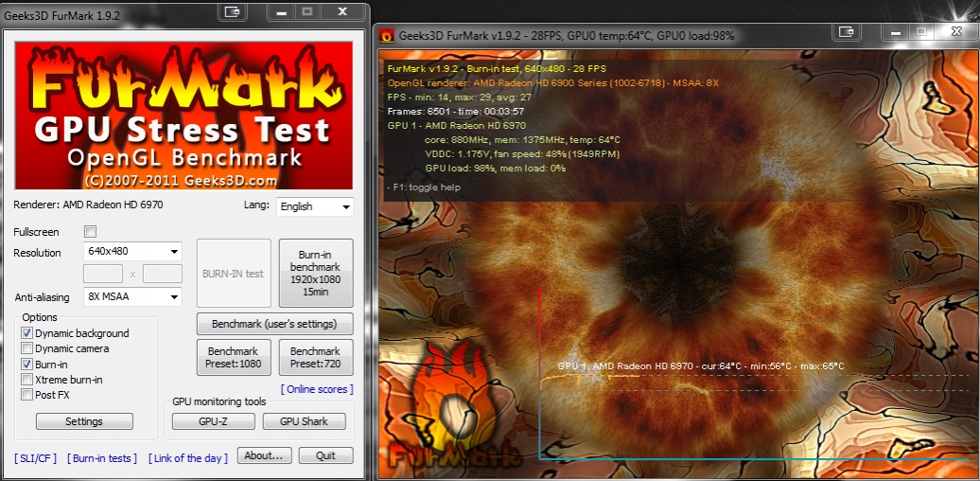Image resolution: width=980 pixels, height=481 pixels.
Task: Run Benchmark (user's settings)
Action: click(275, 324)
